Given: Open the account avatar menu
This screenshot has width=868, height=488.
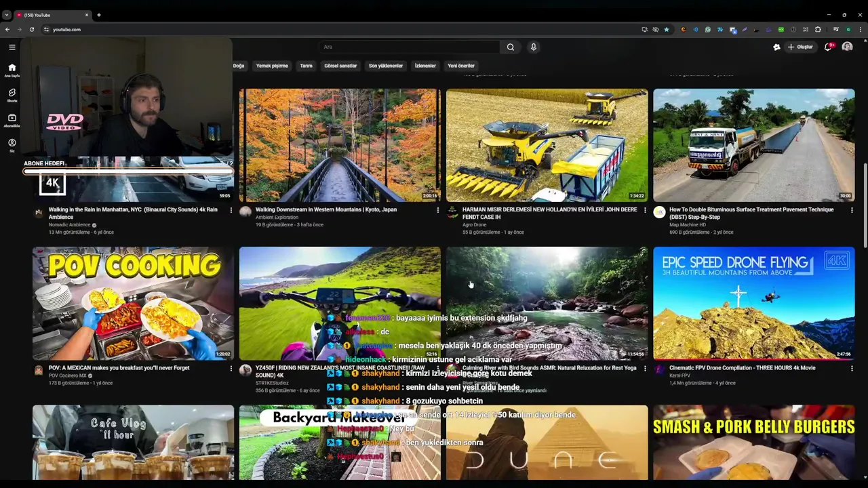Looking at the screenshot, I should click(847, 47).
